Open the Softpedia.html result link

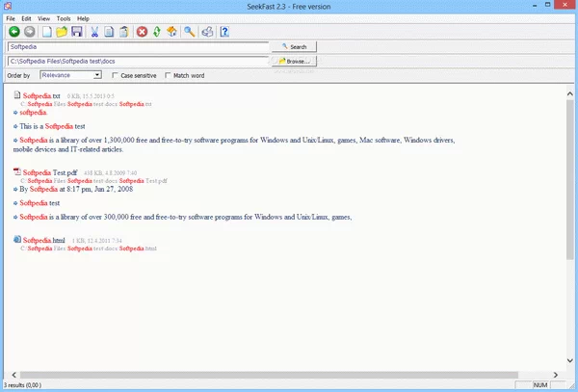coord(44,240)
